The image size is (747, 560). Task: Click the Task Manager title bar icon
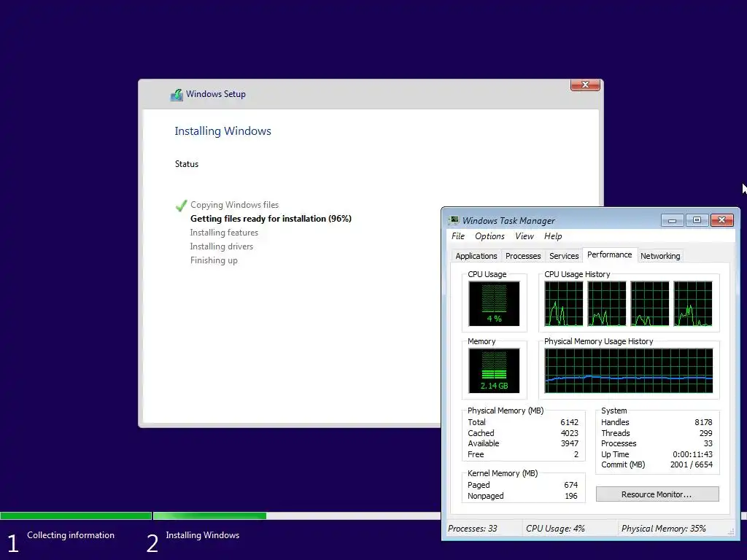point(454,220)
